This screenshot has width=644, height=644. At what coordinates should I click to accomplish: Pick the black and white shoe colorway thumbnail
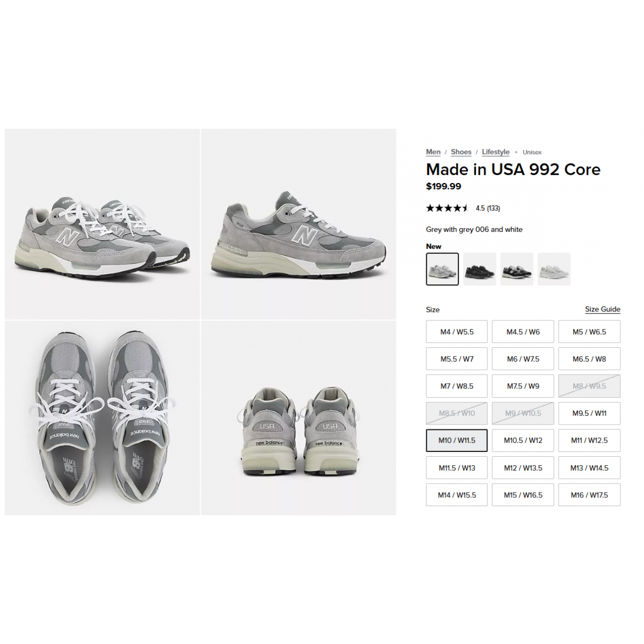pyautogui.click(x=517, y=269)
